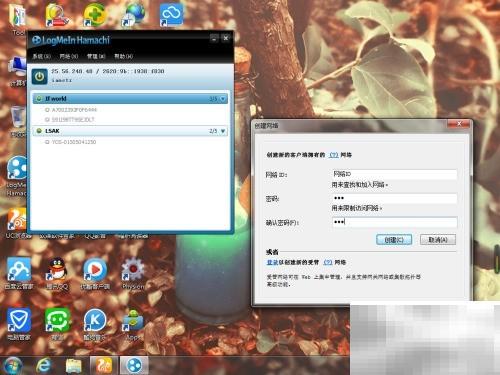
Task: Open the blue cloud desktop shortcut at top
Action: pyautogui.click(x=171, y=15)
